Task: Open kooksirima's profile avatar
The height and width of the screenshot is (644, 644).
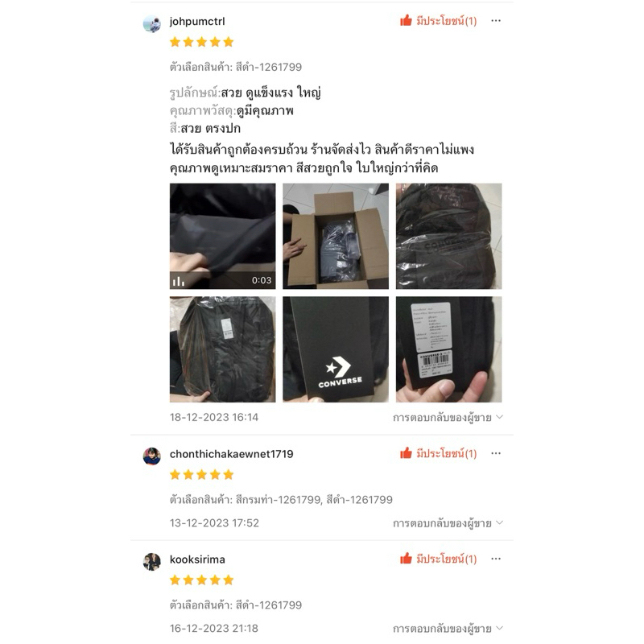Action: click(x=151, y=562)
